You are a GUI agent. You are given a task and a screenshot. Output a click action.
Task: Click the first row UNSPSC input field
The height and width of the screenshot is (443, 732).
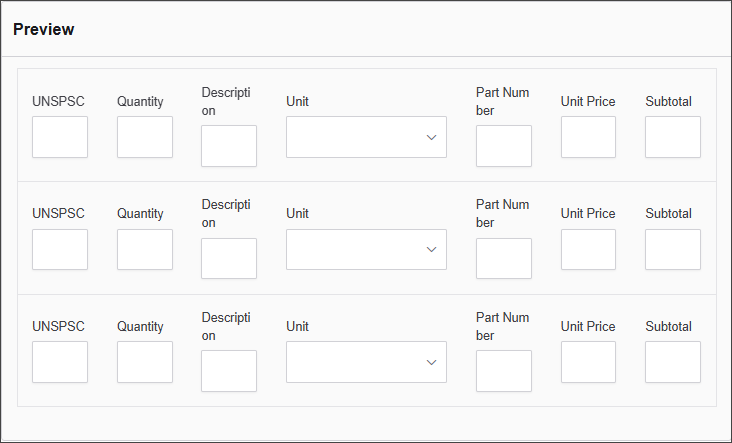point(60,137)
